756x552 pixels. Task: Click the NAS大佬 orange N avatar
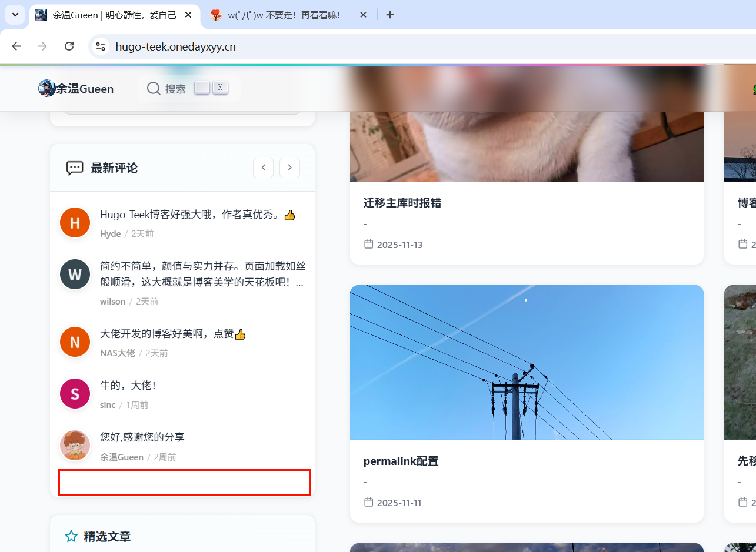[x=75, y=342]
